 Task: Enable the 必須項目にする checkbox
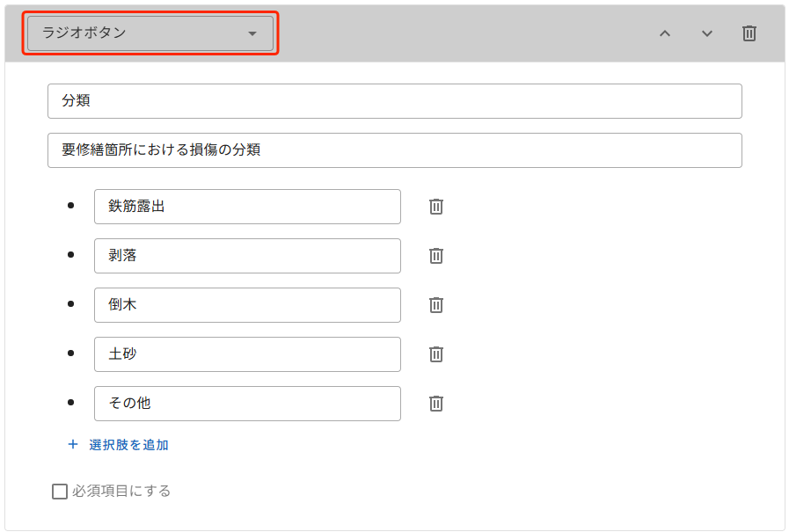tap(60, 492)
